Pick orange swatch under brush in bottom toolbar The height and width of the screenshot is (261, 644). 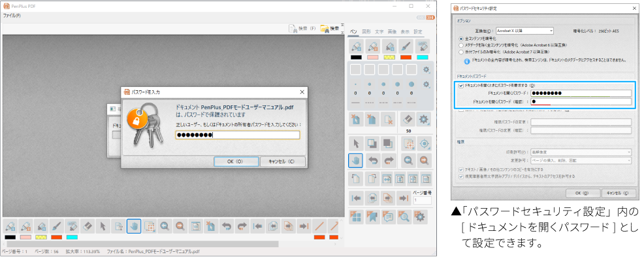point(57,237)
